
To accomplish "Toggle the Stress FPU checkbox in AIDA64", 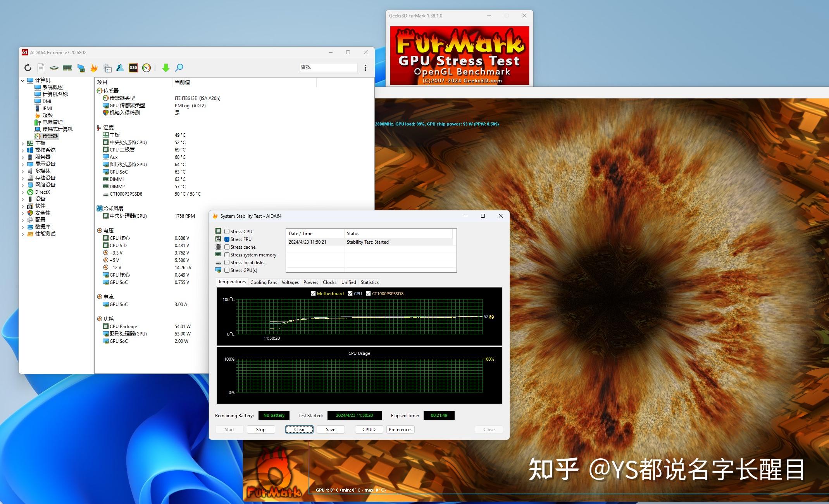I will [228, 239].
